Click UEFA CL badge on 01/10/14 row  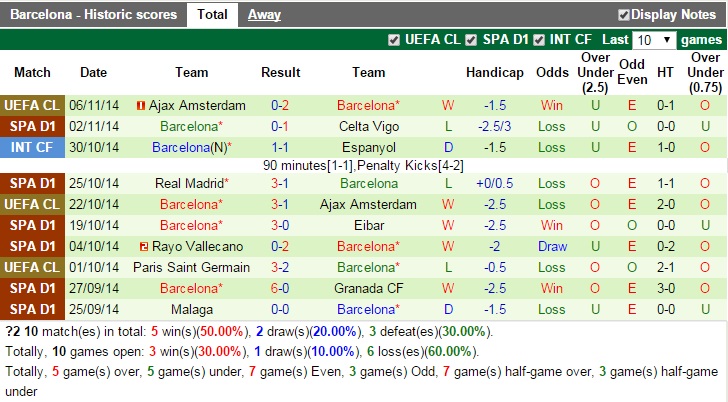32,267
